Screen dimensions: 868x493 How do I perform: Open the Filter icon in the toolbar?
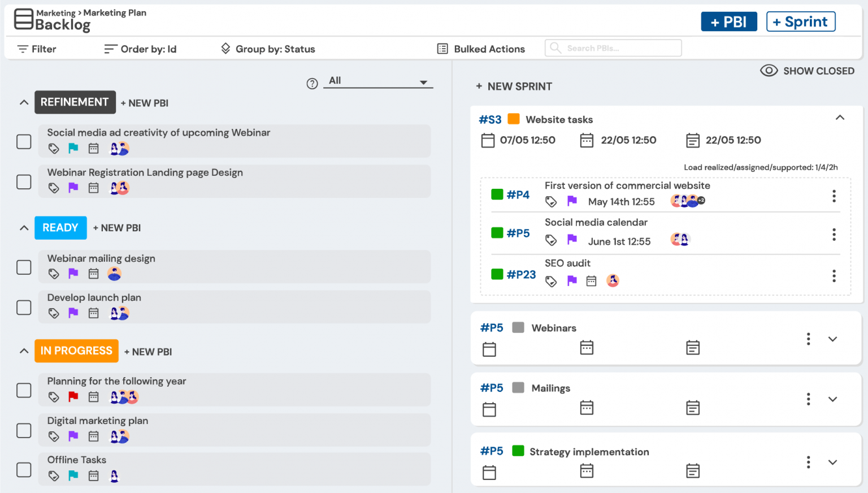(22, 49)
